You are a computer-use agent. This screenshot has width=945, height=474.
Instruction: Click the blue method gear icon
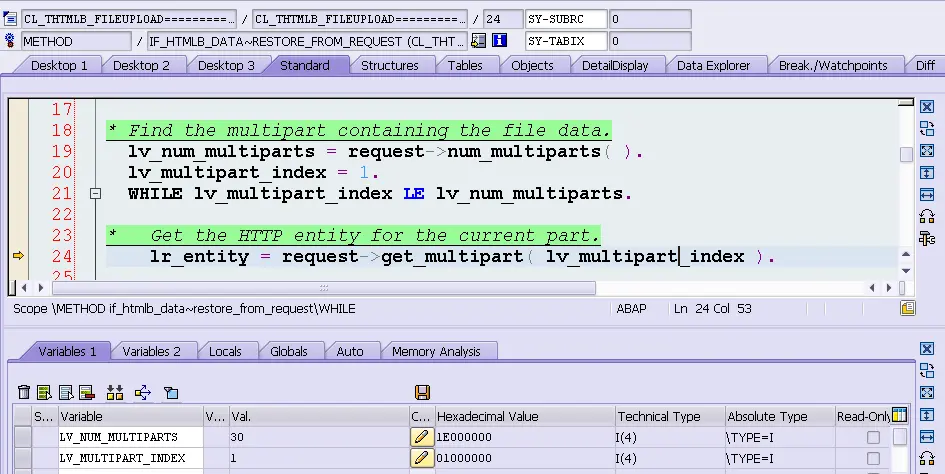click(x=10, y=40)
